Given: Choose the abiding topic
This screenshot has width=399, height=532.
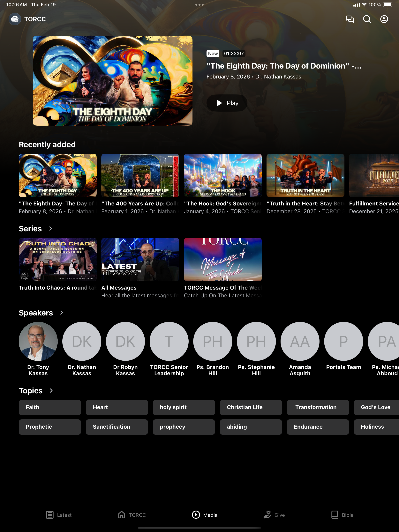Looking at the screenshot, I should pos(251,427).
